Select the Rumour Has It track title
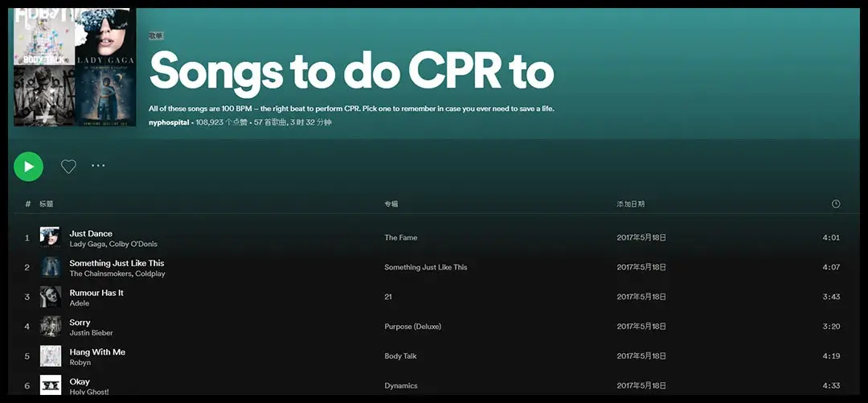The image size is (868, 403). point(96,293)
